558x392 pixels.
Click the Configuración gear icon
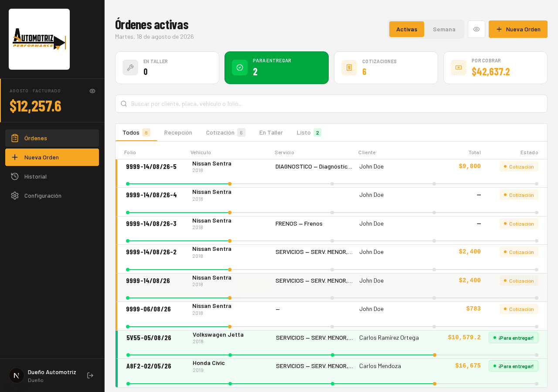pos(15,196)
